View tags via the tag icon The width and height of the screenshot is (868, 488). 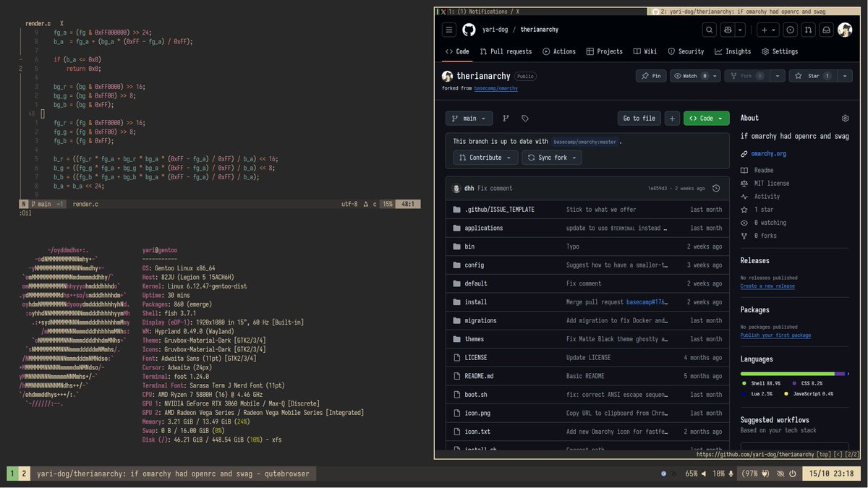(525, 119)
